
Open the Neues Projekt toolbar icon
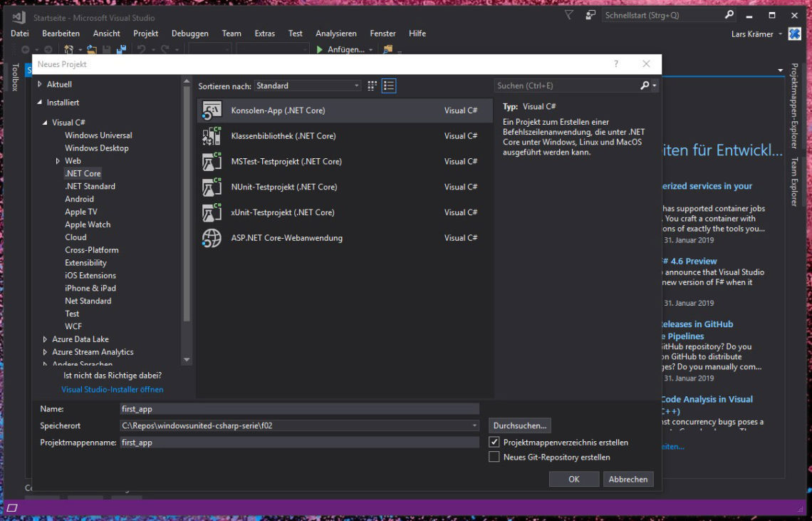pos(69,50)
